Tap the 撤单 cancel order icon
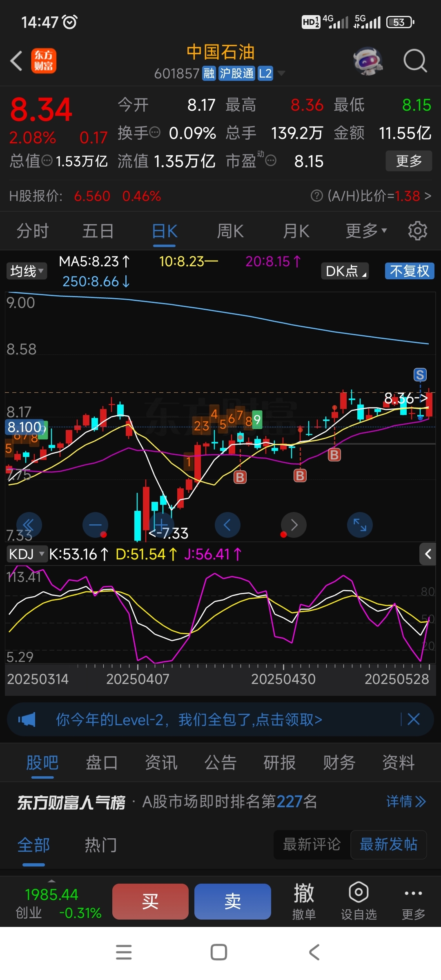 (x=304, y=901)
